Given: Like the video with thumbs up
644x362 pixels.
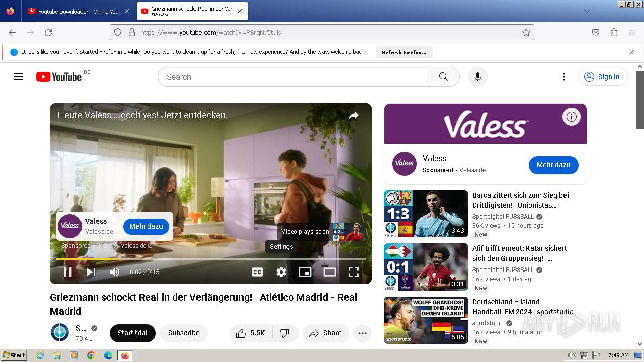Looking at the screenshot, I should (x=251, y=333).
